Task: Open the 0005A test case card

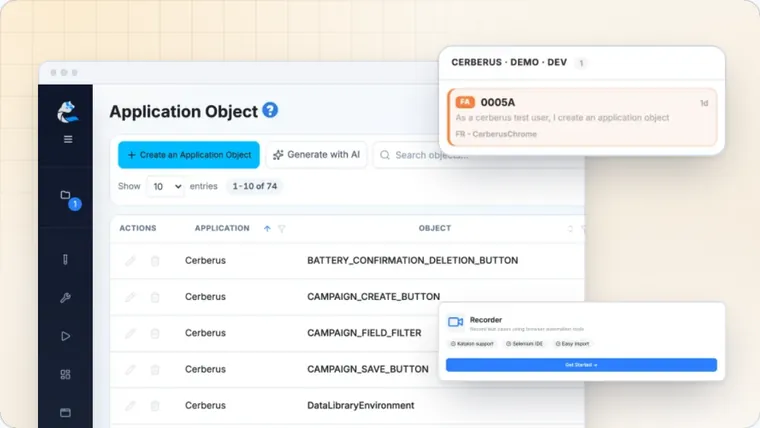Action: pyautogui.click(x=582, y=117)
